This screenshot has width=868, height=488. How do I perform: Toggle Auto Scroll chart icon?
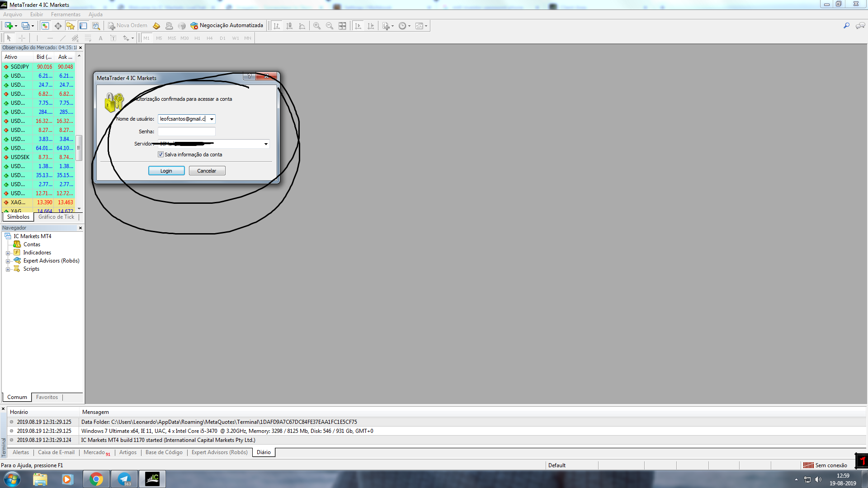point(358,26)
